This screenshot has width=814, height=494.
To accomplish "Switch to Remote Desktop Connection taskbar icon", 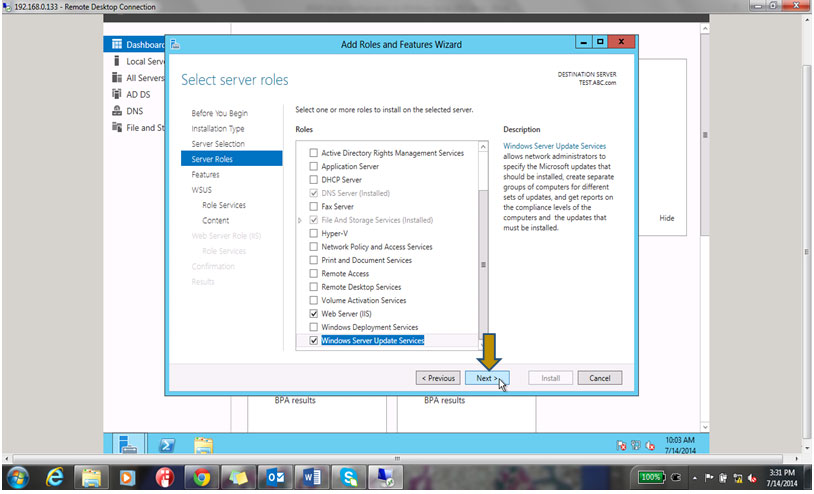I will pyautogui.click(x=385, y=477).
